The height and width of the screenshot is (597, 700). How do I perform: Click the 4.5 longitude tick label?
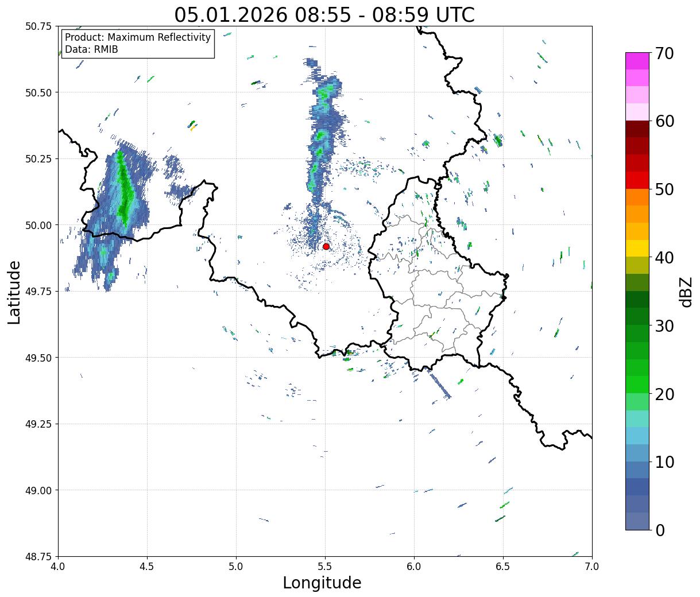point(147,567)
